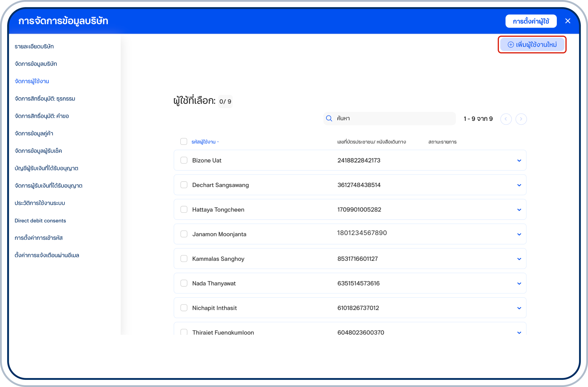The width and height of the screenshot is (588, 387).
Task: Tick the select-all users checkbox
Action: (x=184, y=142)
